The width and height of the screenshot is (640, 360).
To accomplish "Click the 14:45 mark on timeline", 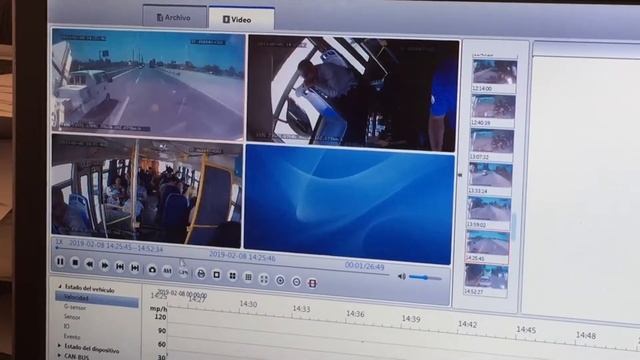I will [526, 329].
